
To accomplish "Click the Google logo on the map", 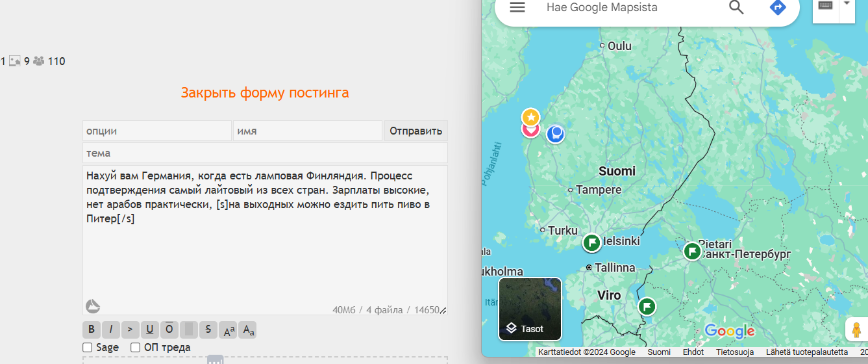I will 730,331.
